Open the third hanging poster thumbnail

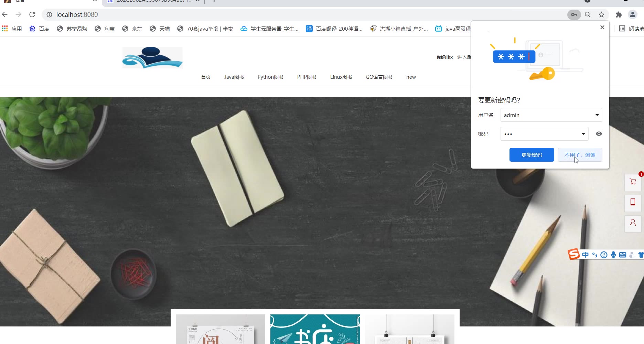point(410,329)
